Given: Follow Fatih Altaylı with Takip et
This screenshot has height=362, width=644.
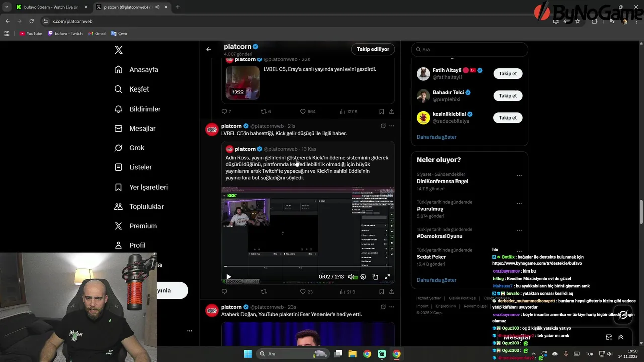Looking at the screenshot, I should 508,73.
